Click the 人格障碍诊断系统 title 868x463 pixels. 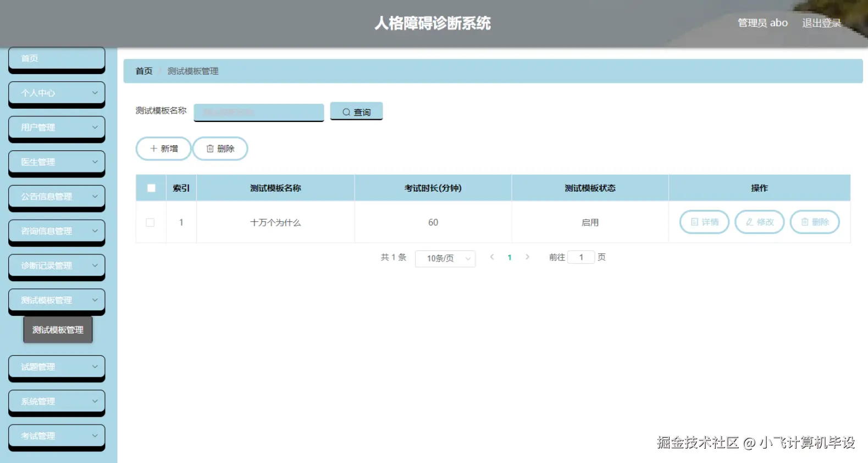(x=433, y=23)
